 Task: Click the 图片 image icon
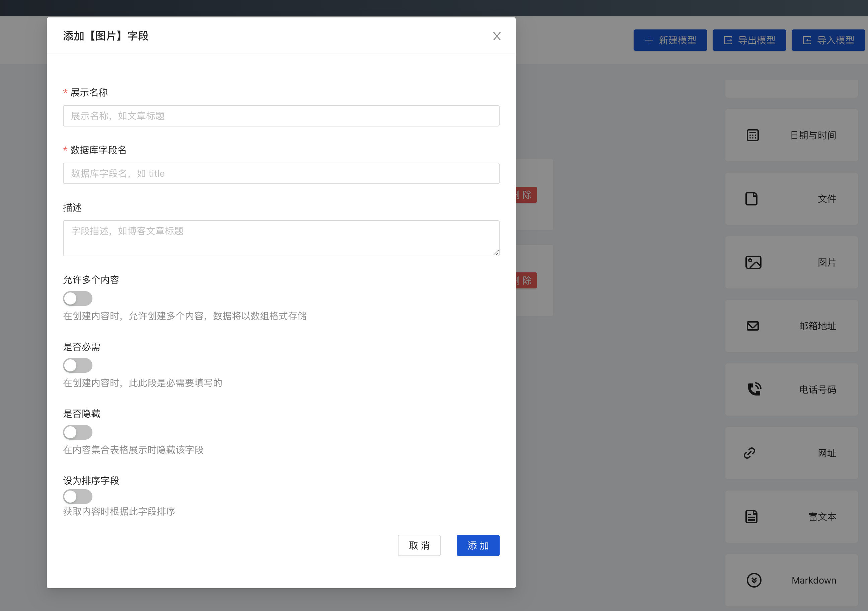coord(753,262)
